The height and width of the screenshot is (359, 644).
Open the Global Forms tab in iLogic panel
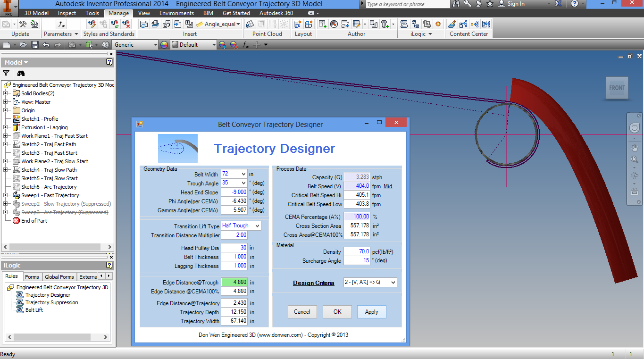(x=59, y=277)
